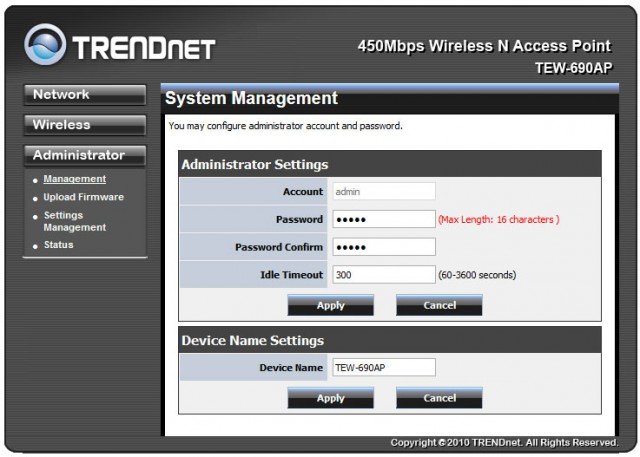Go to the Management page link
Screen dimensions: 640x457
click(x=75, y=179)
